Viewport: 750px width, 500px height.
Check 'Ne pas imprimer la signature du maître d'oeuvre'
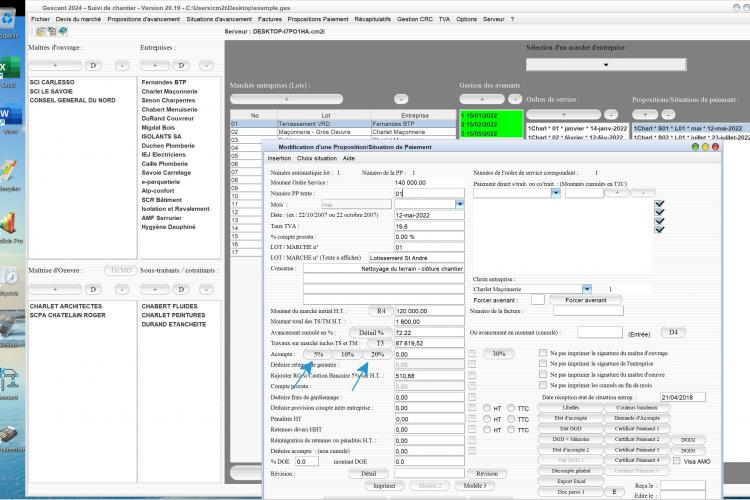(x=543, y=375)
